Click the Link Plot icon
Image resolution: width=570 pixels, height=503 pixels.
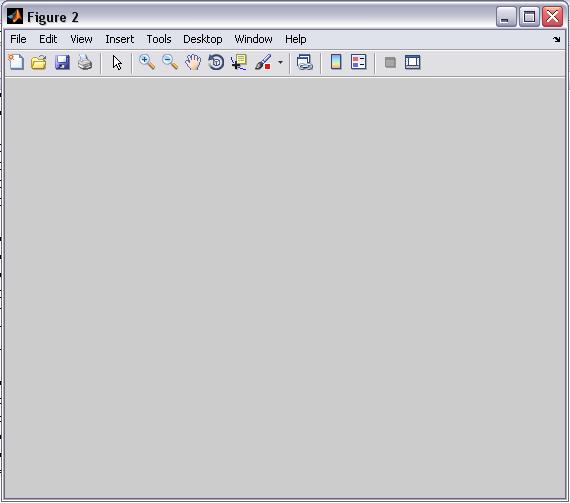(305, 63)
